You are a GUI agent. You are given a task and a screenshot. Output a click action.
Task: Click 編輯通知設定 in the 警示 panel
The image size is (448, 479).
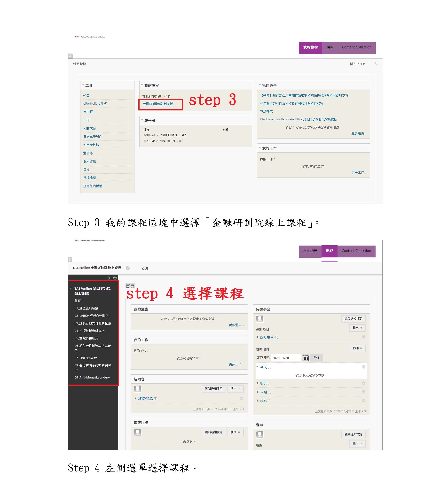point(353,434)
